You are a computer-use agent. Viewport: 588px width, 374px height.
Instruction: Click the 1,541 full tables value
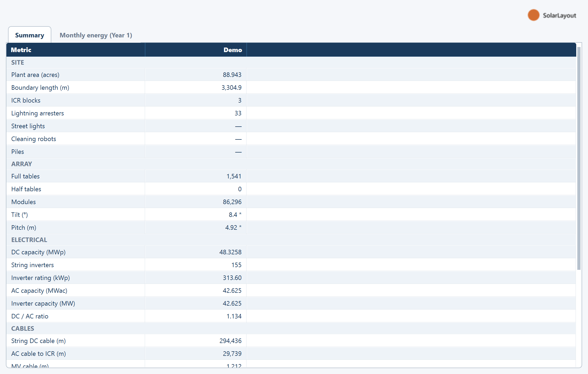coord(234,176)
